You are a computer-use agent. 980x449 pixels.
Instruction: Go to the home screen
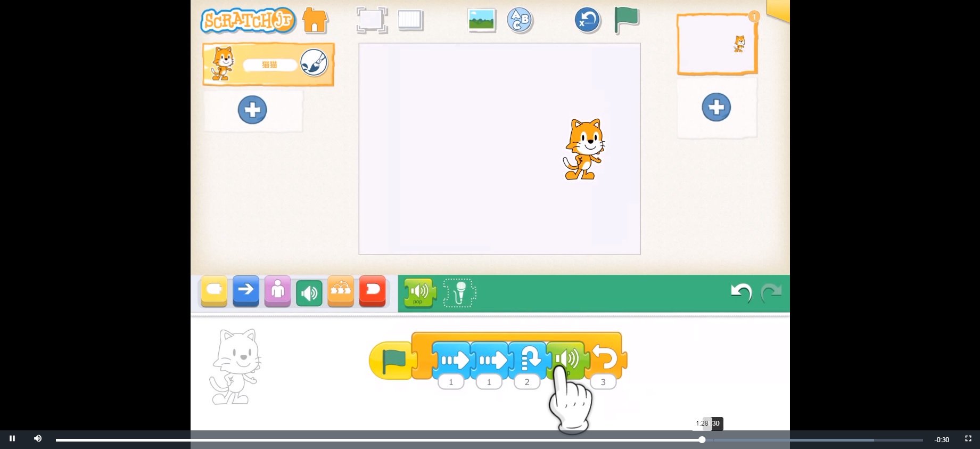(315, 21)
